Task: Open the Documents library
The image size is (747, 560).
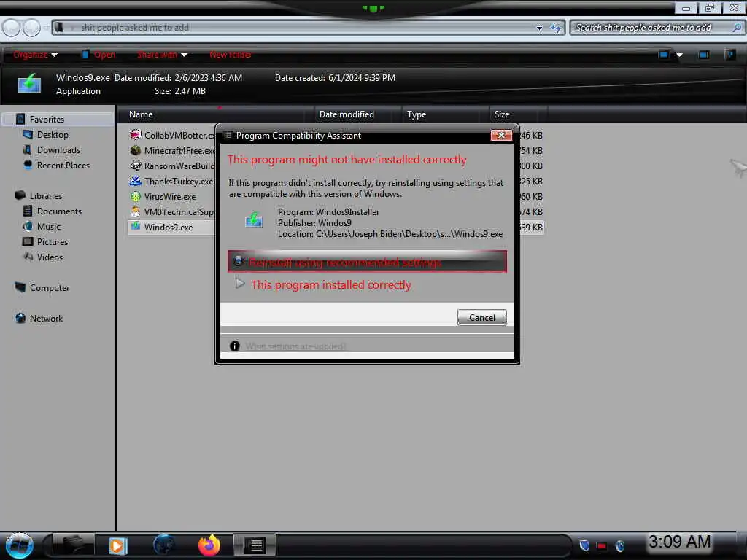Action: click(x=59, y=211)
